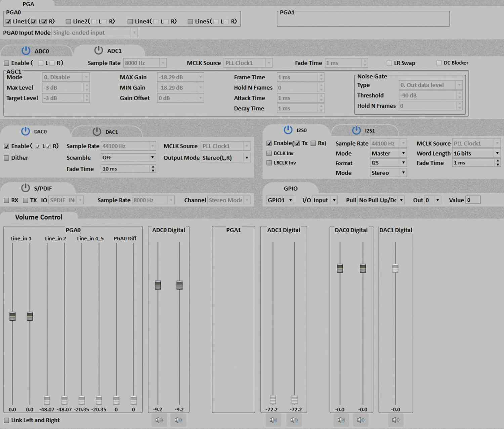Screen dimensions: 504x429
Task: Mute ADC1 Digital right channel speaker
Action: pyautogui.click(x=294, y=420)
